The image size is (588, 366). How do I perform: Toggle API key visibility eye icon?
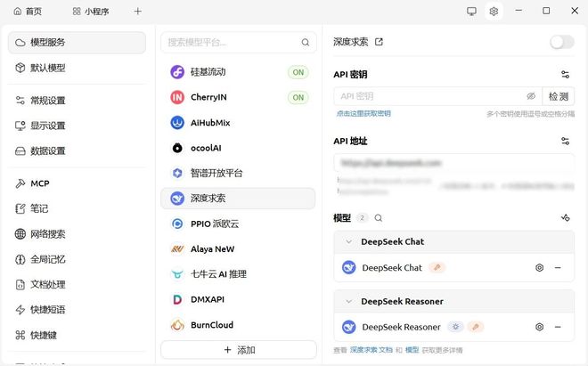(x=531, y=96)
